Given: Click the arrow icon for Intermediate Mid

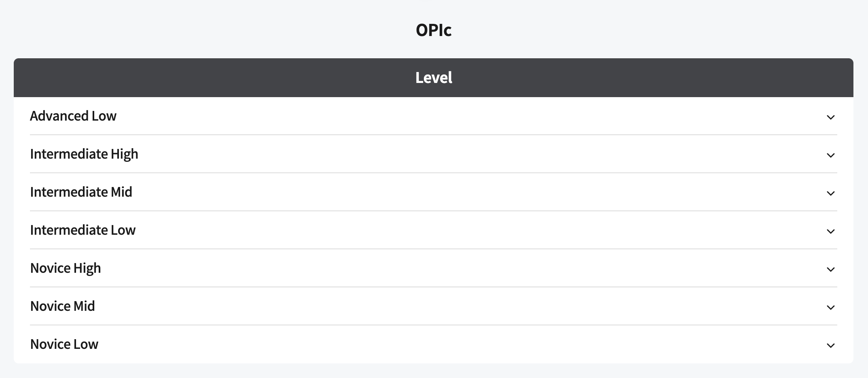Looking at the screenshot, I should (x=830, y=193).
